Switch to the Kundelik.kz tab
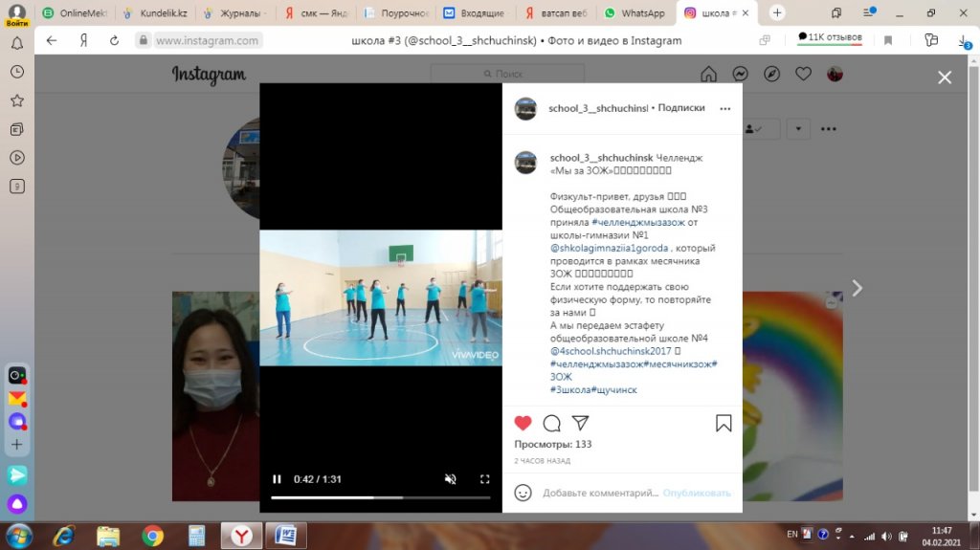This screenshot has width=980, height=550. click(156, 12)
